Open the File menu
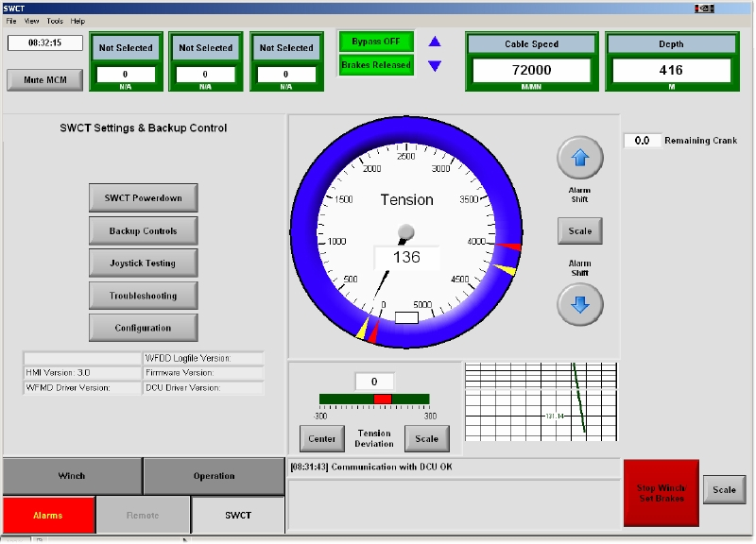 pos(11,21)
